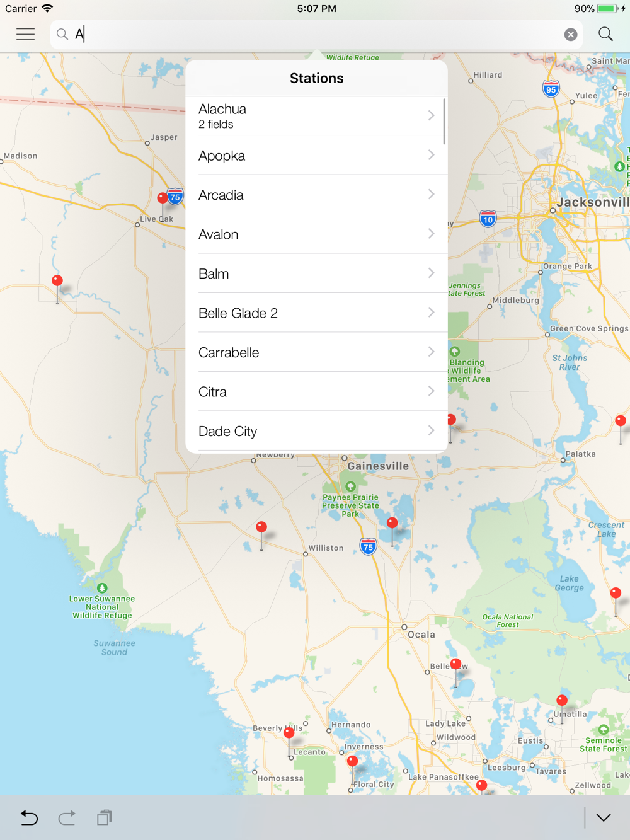
Task: Select the Belle Glade 2 station row
Action: (316, 313)
